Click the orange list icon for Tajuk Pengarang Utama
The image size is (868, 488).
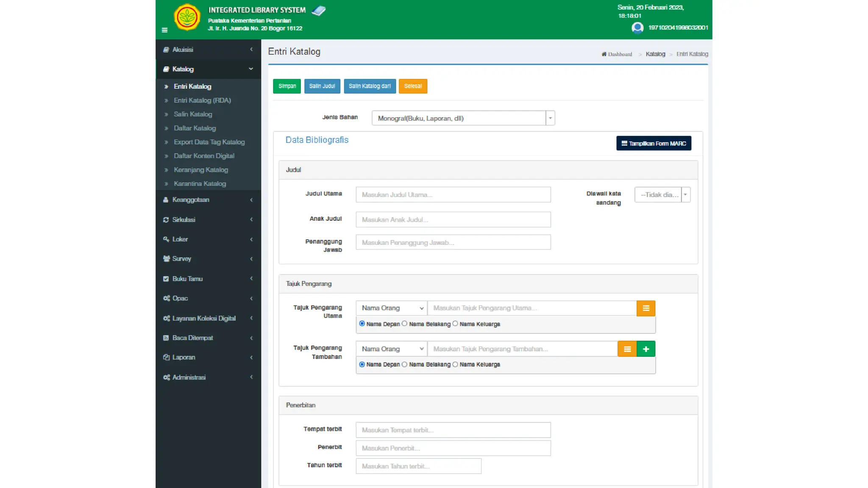tap(645, 308)
